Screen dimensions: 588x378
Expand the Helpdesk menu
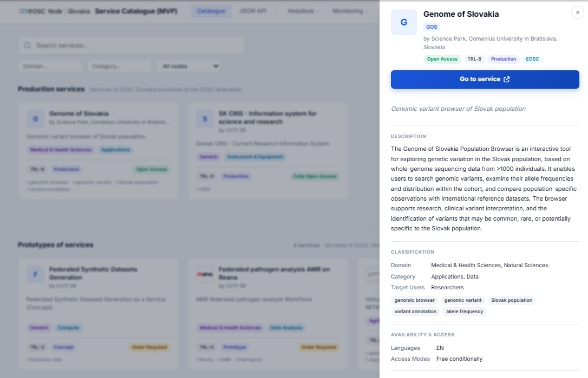(x=303, y=11)
